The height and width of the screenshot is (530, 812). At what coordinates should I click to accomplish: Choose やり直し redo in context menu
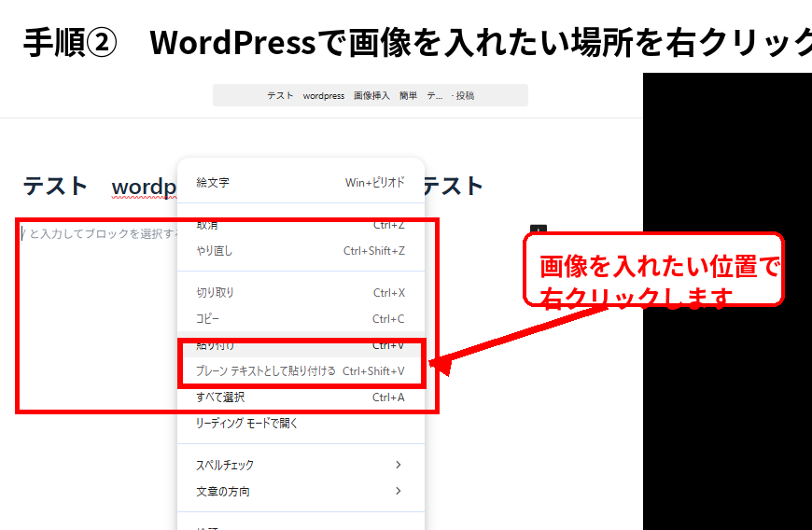pos(301,251)
